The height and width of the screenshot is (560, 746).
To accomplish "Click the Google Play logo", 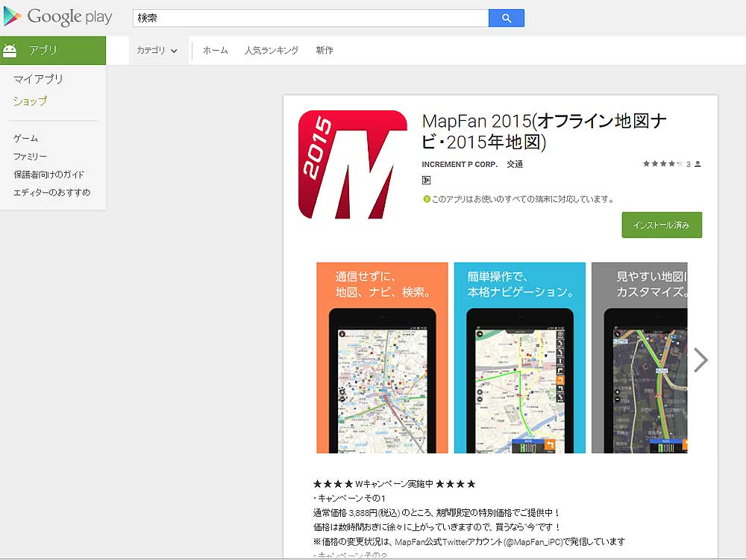I will (x=57, y=17).
